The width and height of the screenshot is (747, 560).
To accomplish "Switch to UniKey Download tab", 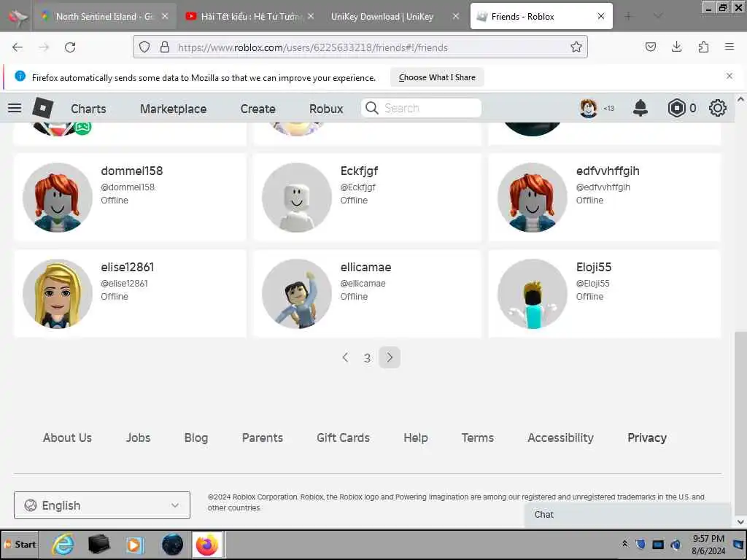I will pos(382,16).
